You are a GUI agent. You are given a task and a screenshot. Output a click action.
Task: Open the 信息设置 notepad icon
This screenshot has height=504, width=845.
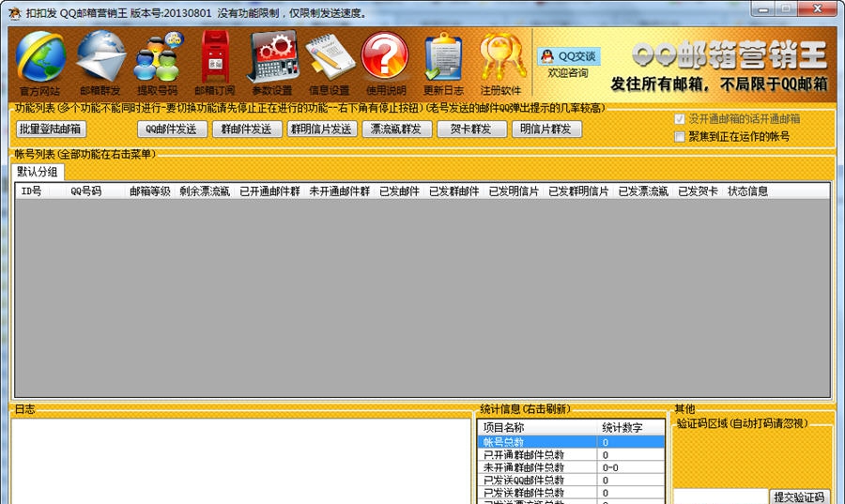330,63
